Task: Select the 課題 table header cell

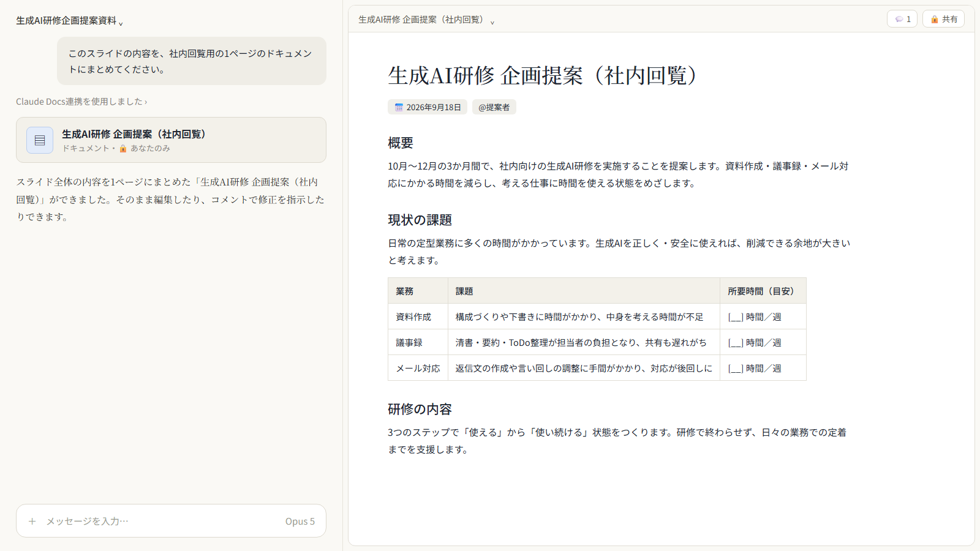Action: [584, 291]
